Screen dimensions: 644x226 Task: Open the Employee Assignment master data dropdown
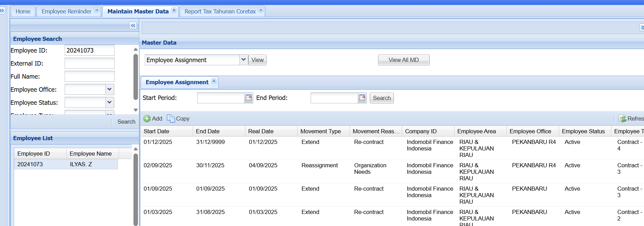[244, 60]
